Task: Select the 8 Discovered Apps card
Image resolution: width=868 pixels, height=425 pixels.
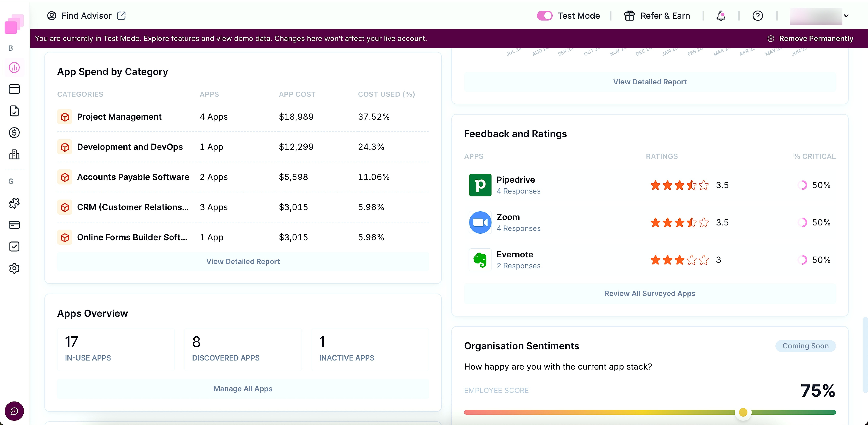Action: 243,350
